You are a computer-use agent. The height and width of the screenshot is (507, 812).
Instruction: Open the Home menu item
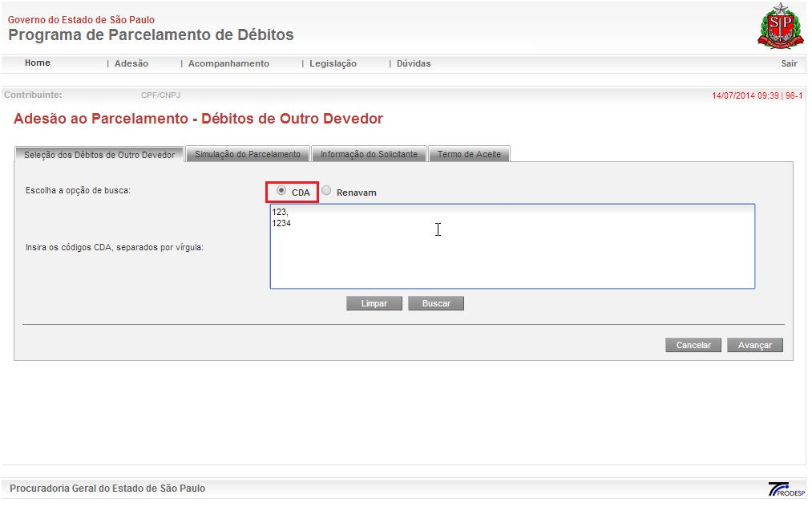pos(38,63)
